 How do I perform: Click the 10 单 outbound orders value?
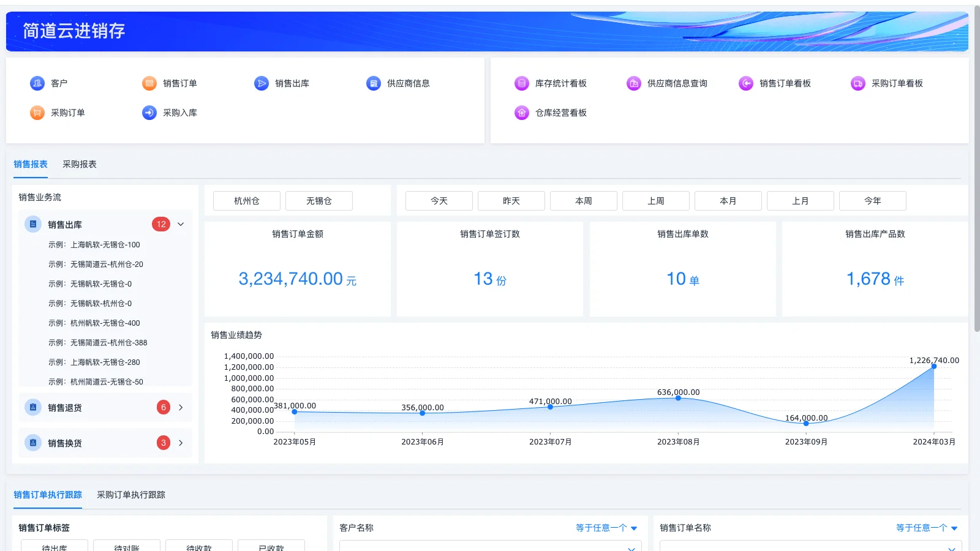click(683, 279)
